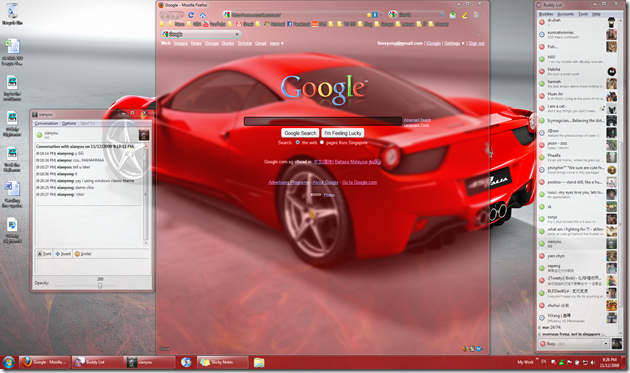Viewport: 630px width, 373px height.
Task: Open the Recycle Bin on the desktop
Action: pyautogui.click(x=12, y=14)
